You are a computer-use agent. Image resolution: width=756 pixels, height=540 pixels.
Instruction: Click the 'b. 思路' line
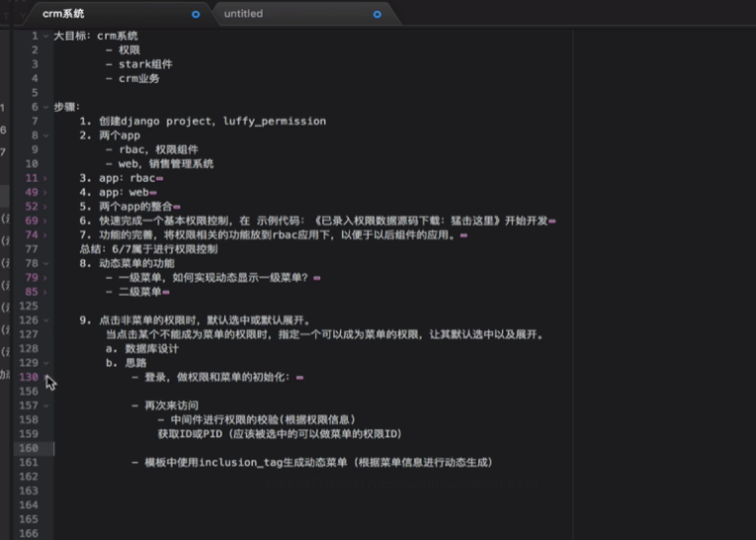(126, 362)
